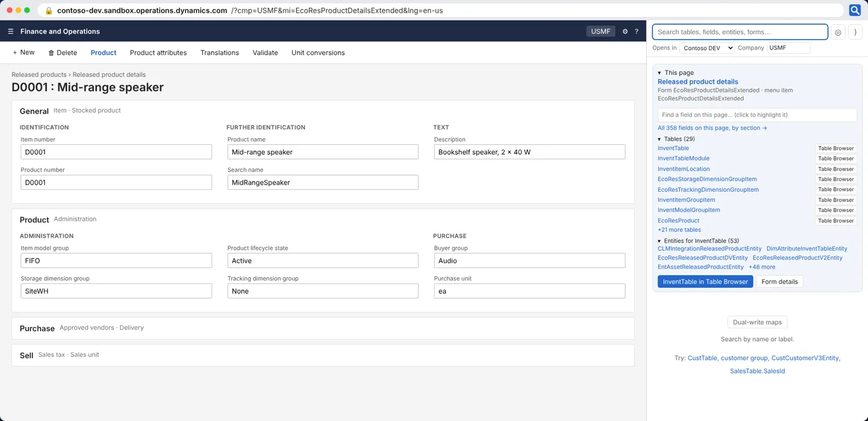
Task: Click the Search name field
Action: coord(322,182)
